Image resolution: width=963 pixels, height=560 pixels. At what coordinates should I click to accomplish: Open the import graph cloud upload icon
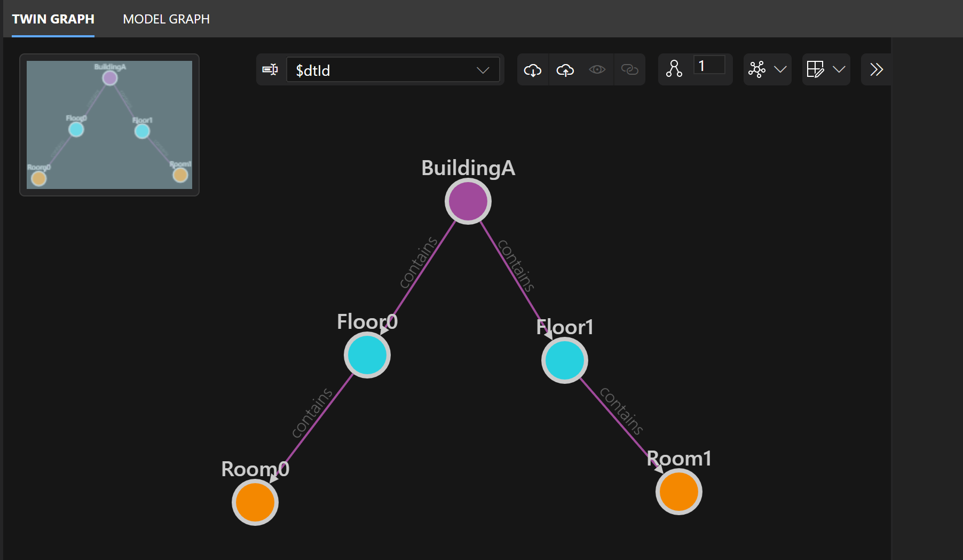565,69
